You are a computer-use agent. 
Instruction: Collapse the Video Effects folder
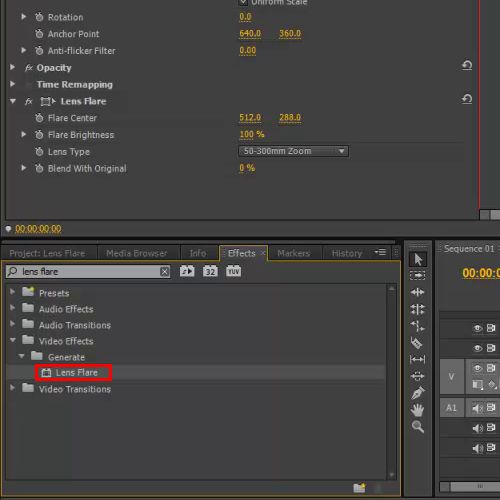coord(13,340)
